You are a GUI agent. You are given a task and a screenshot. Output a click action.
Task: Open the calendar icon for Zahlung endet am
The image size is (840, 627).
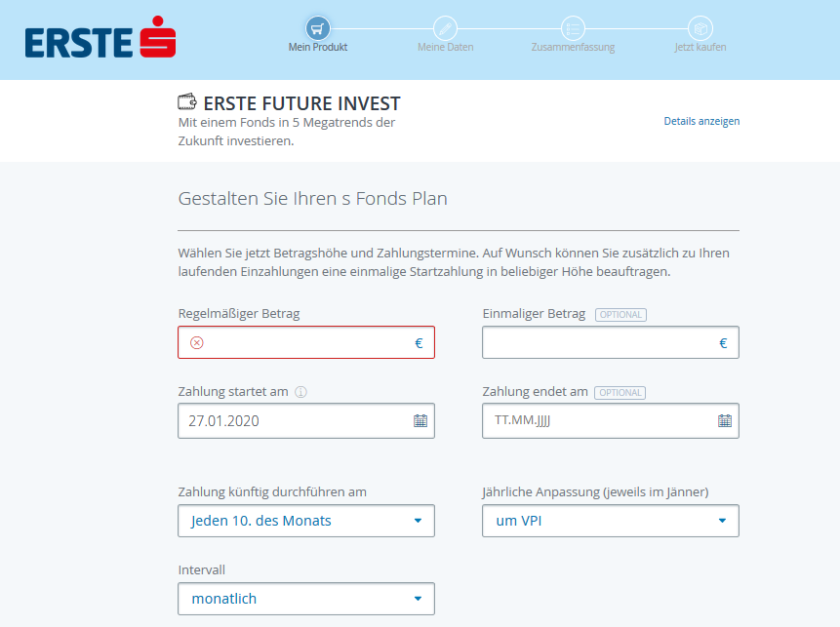click(724, 420)
